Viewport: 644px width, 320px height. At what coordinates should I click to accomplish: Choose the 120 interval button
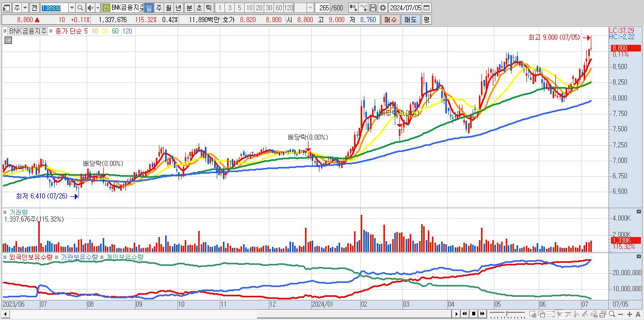coord(289,8)
